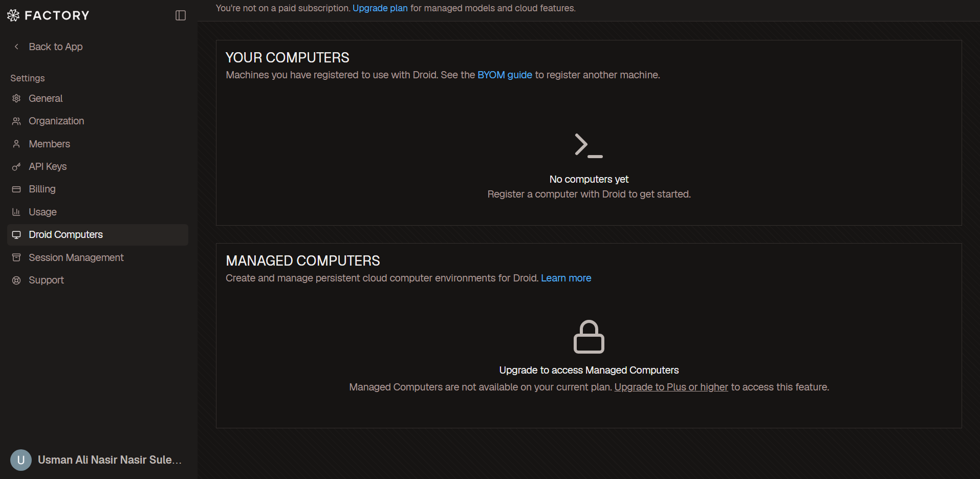The height and width of the screenshot is (479, 980).
Task: Click the FACTORY wordmark text
Action: pyautogui.click(x=57, y=15)
